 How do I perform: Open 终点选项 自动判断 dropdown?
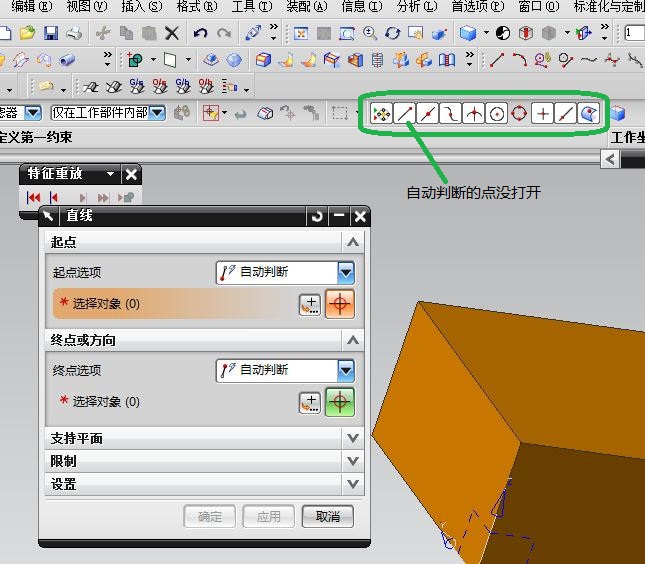[x=285, y=370]
